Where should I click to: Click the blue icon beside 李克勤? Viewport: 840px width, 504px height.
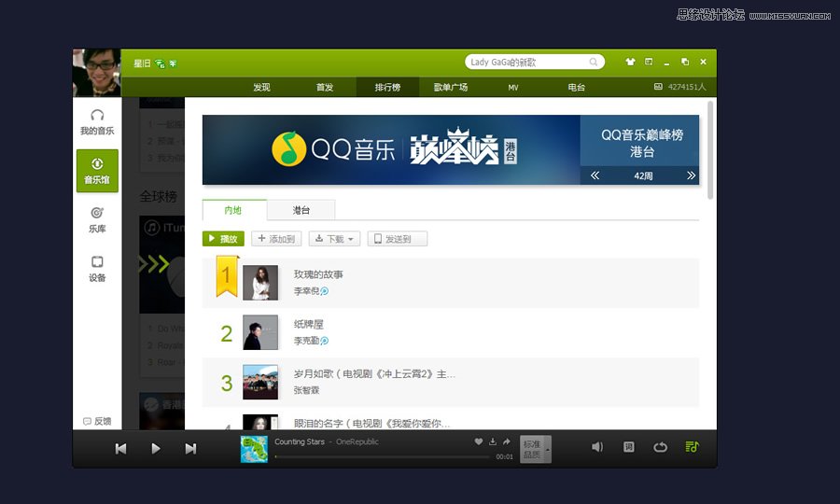pos(324,341)
